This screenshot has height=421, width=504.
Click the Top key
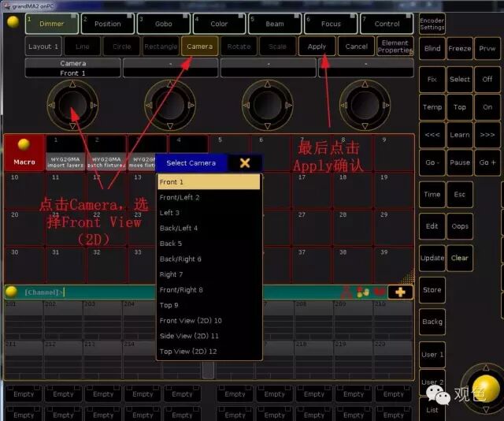click(460, 107)
